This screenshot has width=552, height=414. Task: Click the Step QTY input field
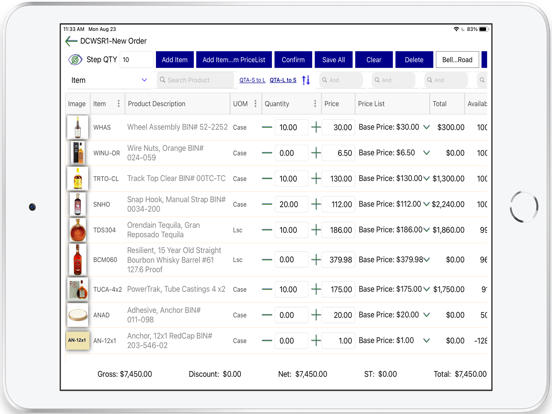click(137, 59)
